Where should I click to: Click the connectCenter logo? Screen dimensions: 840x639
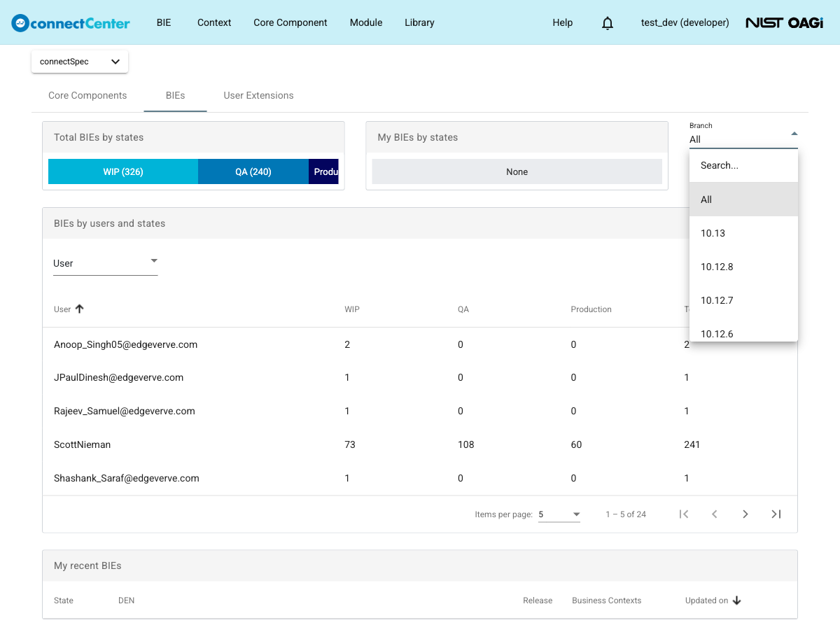pos(71,22)
